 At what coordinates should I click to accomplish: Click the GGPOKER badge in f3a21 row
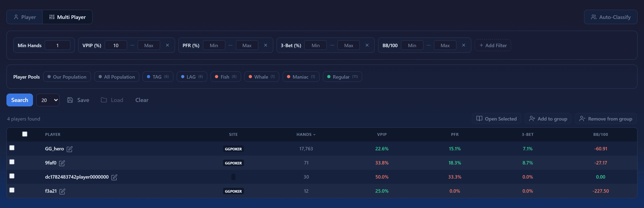point(233,191)
